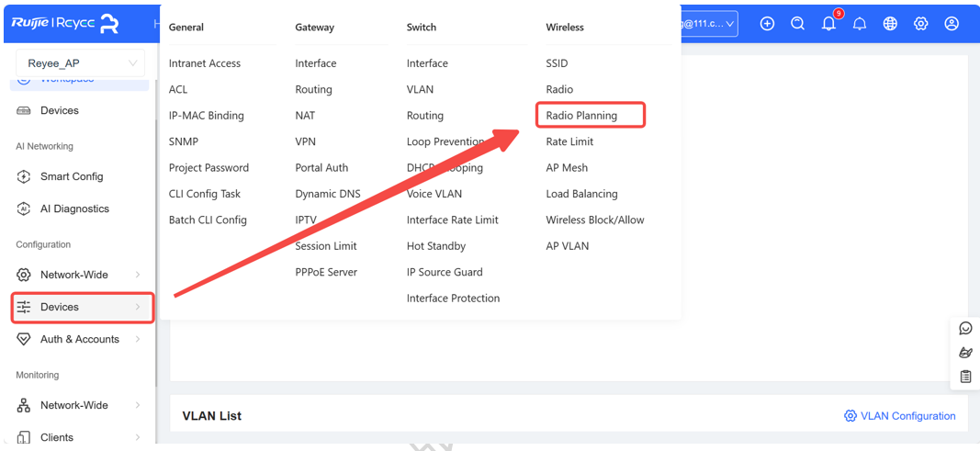Open Interface under Gateway column
This screenshot has height=451, width=980.
[x=316, y=63]
